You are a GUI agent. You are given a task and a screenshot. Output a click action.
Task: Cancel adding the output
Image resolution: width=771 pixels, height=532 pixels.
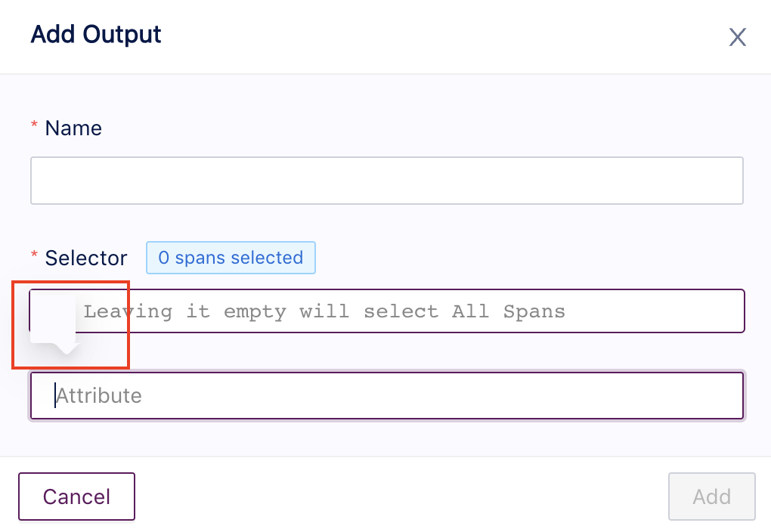click(x=76, y=496)
